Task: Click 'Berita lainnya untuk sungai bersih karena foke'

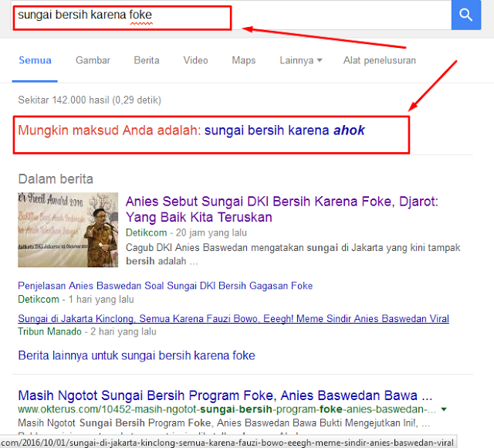Action: (137, 355)
